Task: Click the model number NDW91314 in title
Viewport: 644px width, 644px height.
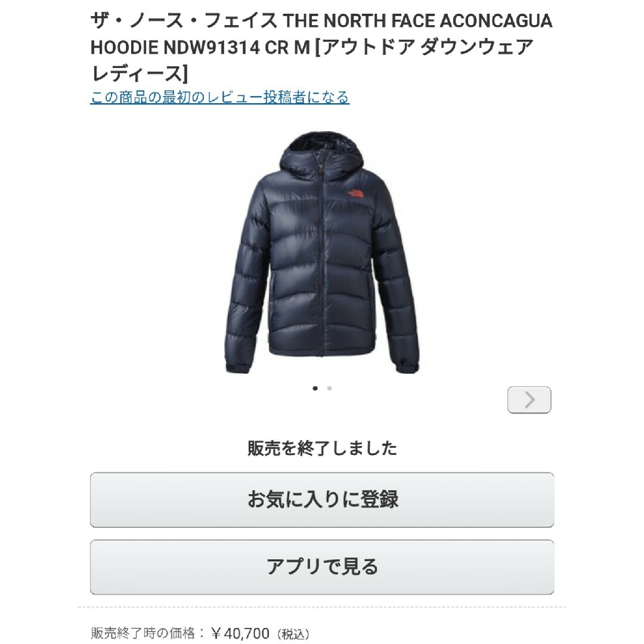Action: pyautogui.click(x=212, y=48)
